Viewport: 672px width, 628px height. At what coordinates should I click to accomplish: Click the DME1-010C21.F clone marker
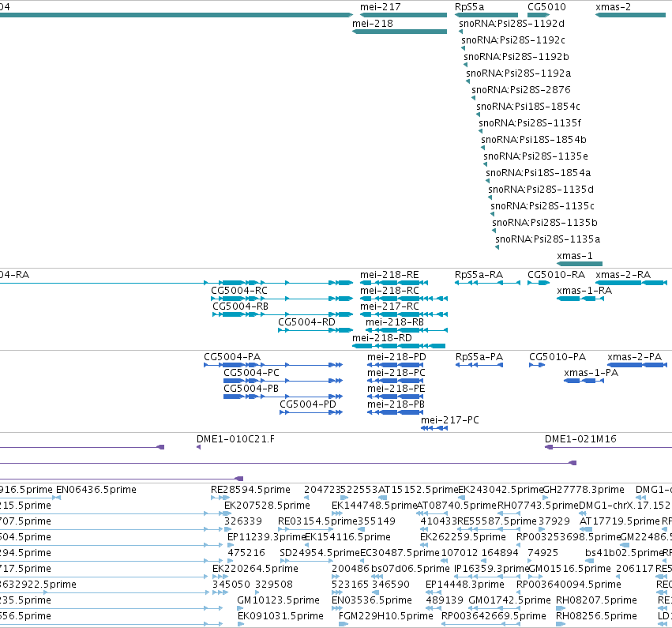tap(198, 447)
